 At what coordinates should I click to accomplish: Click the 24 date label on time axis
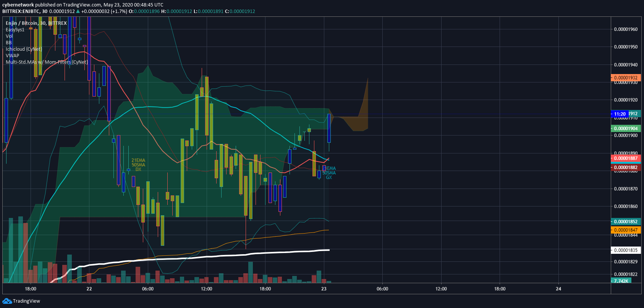tap(558, 289)
